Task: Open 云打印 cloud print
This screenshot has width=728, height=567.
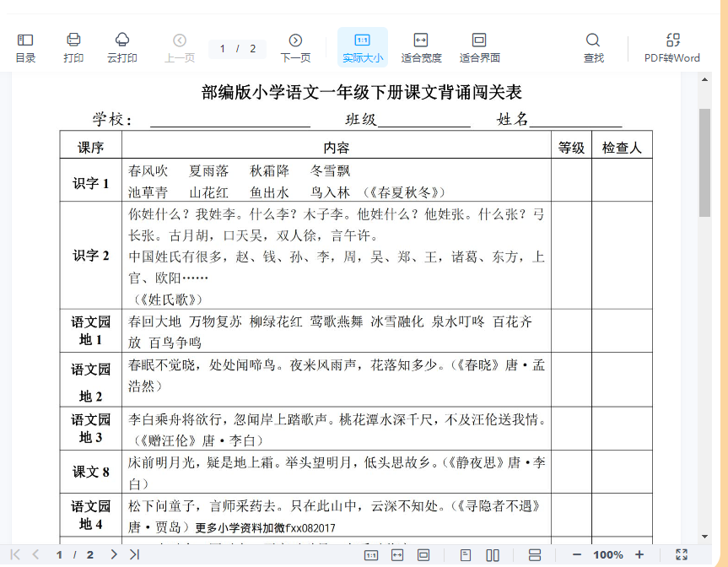Action: [x=122, y=47]
